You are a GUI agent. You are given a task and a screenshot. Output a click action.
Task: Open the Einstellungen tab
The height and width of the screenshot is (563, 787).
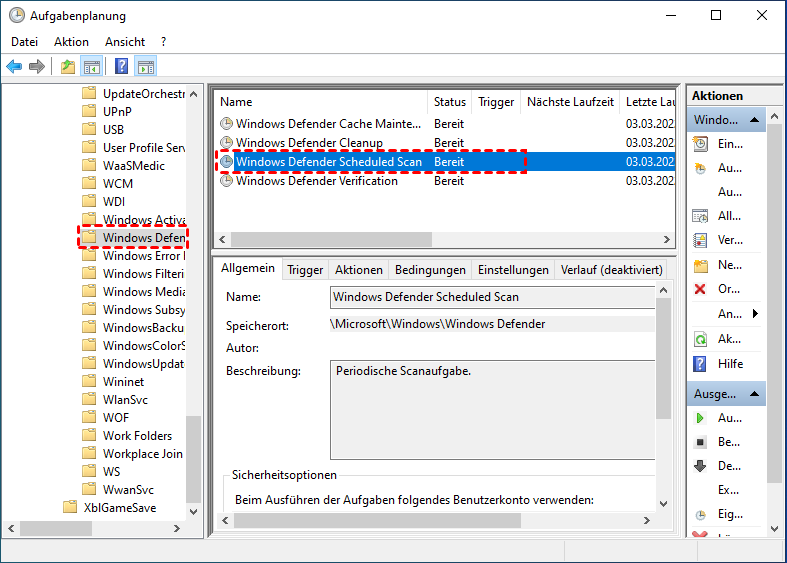513,270
